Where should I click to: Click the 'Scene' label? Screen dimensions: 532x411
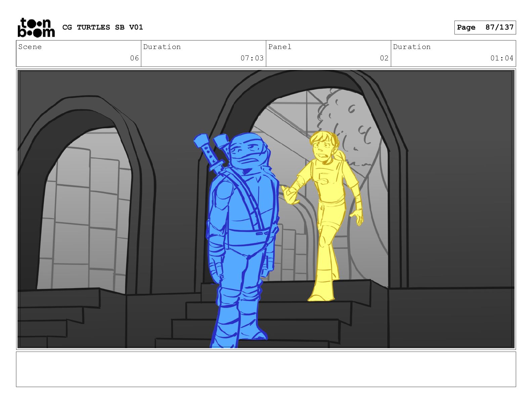coord(30,47)
